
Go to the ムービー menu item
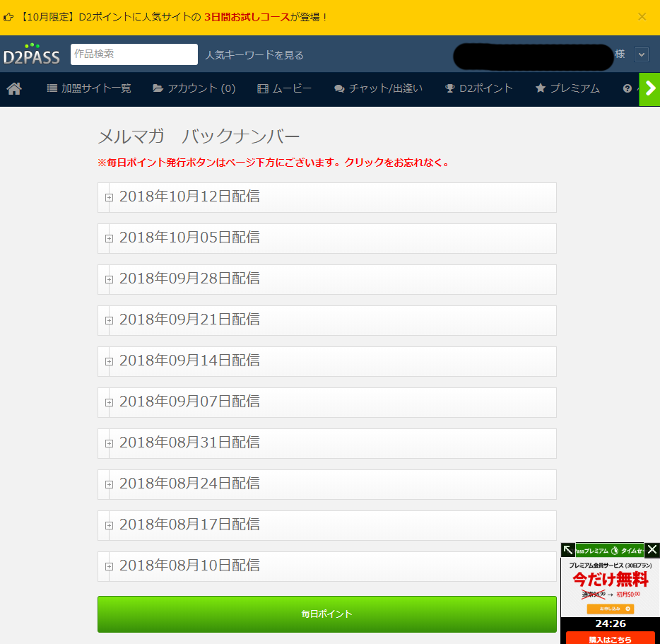(x=284, y=89)
